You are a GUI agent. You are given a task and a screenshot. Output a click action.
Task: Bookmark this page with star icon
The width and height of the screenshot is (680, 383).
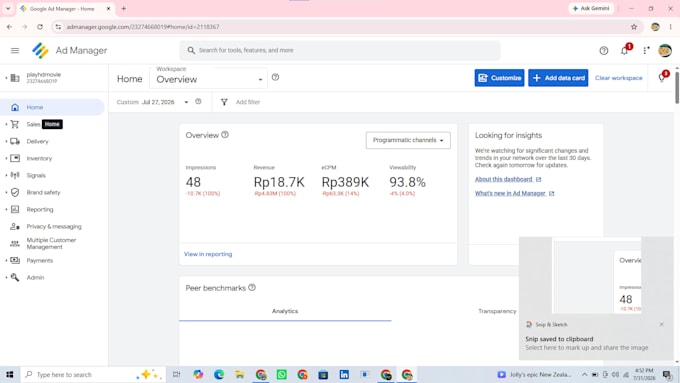[634, 27]
